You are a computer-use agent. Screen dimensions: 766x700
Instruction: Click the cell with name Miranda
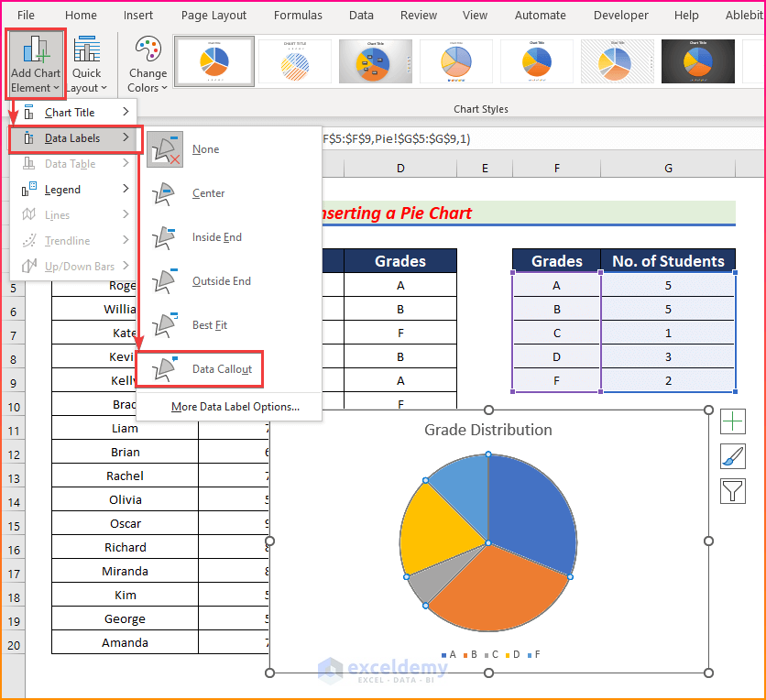pyautogui.click(x=125, y=572)
